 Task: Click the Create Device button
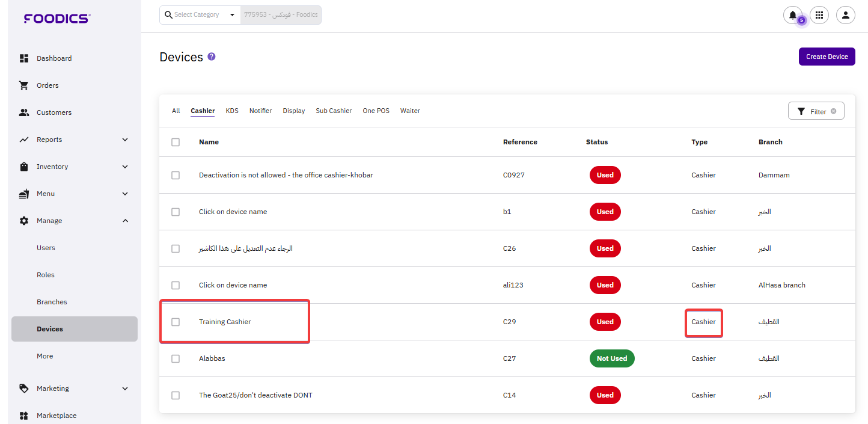tap(827, 57)
